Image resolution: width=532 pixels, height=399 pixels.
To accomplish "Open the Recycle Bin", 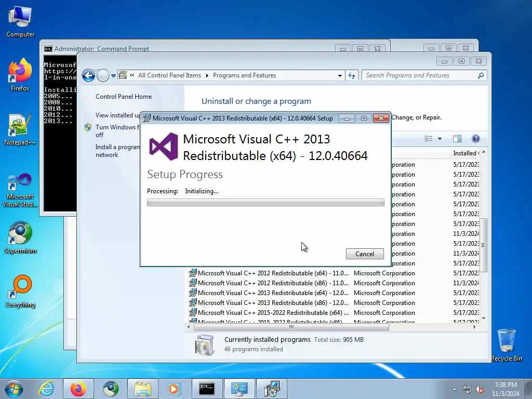I will [x=507, y=345].
